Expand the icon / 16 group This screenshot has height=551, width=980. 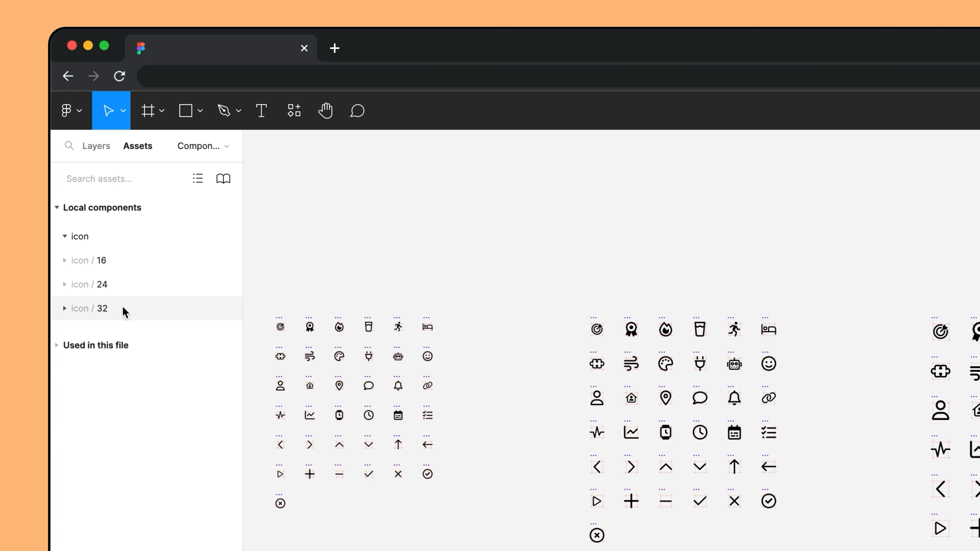pyautogui.click(x=65, y=260)
